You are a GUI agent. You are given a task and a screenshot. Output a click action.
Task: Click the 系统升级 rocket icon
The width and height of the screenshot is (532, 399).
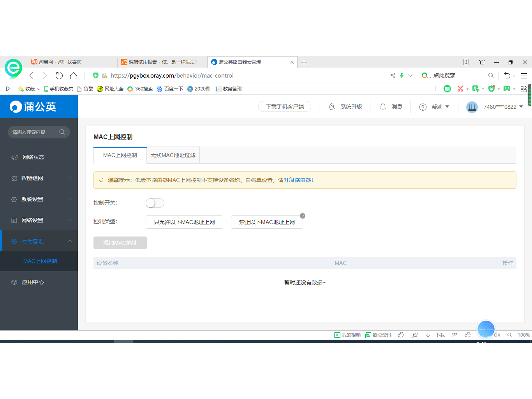331,107
